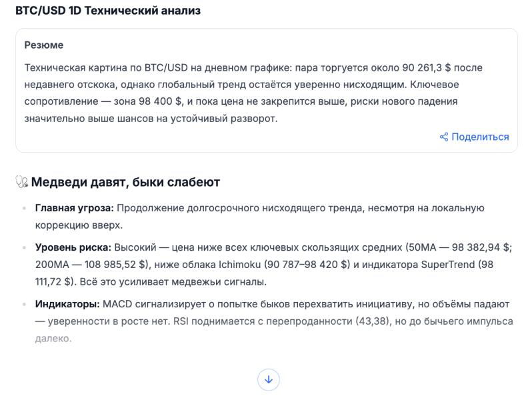Click the 200MA value "108 985,52 $"
Screen dimensions: 532x400
tap(105, 264)
